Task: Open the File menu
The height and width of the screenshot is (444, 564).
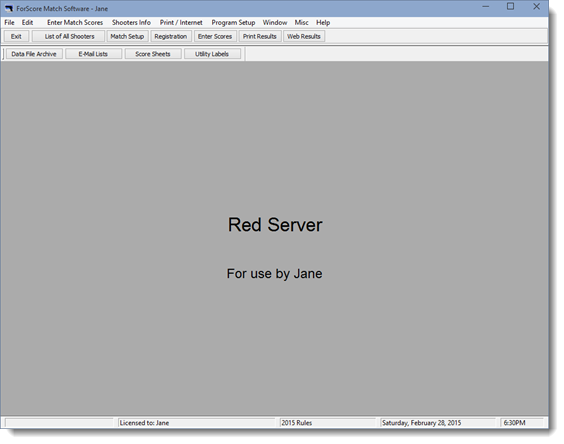Action: [9, 23]
